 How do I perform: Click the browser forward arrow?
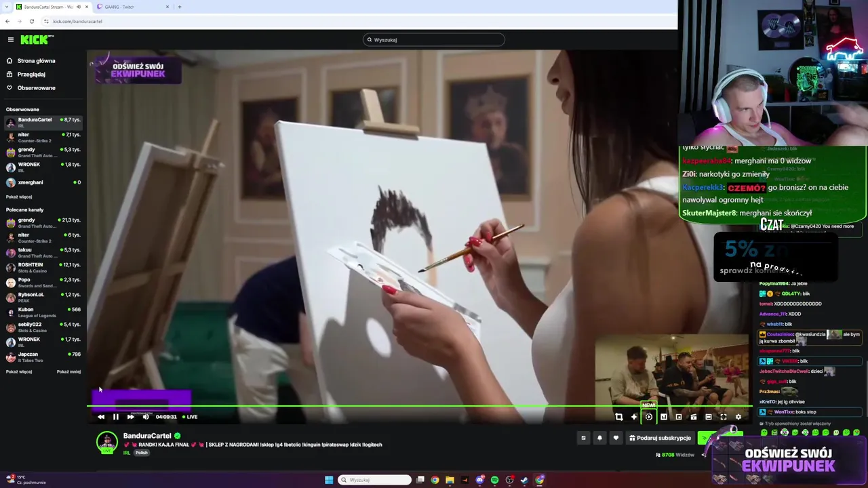coord(19,21)
